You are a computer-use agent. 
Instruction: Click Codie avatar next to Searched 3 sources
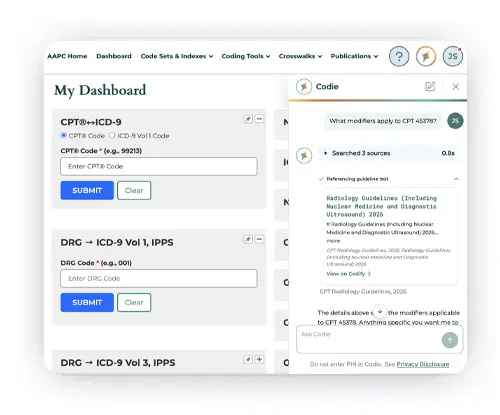click(x=304, y=156)
